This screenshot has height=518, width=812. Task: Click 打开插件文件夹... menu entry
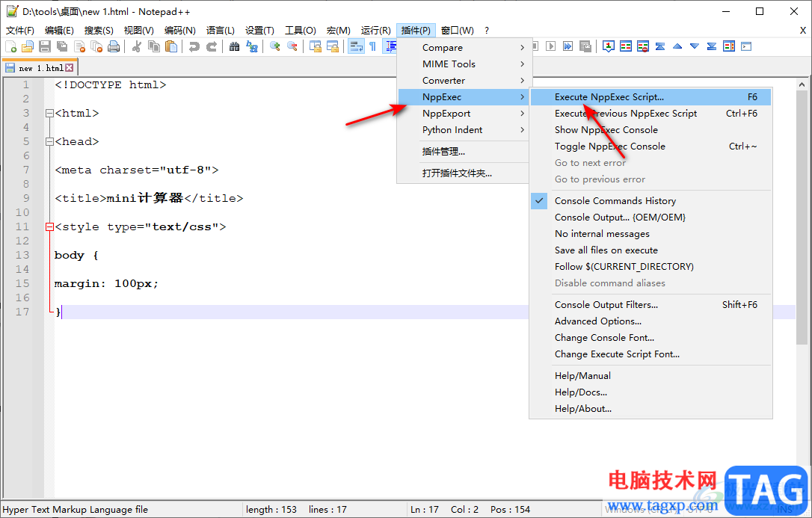464,174
